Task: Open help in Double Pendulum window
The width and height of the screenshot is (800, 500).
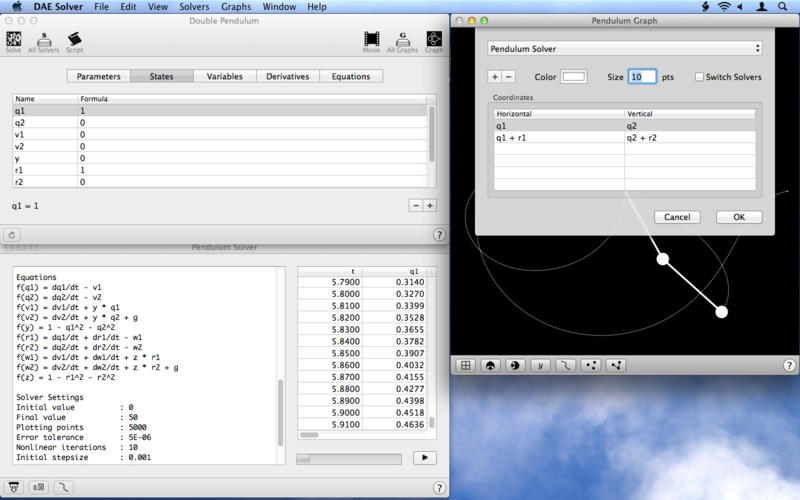Action: coord(439,235)
